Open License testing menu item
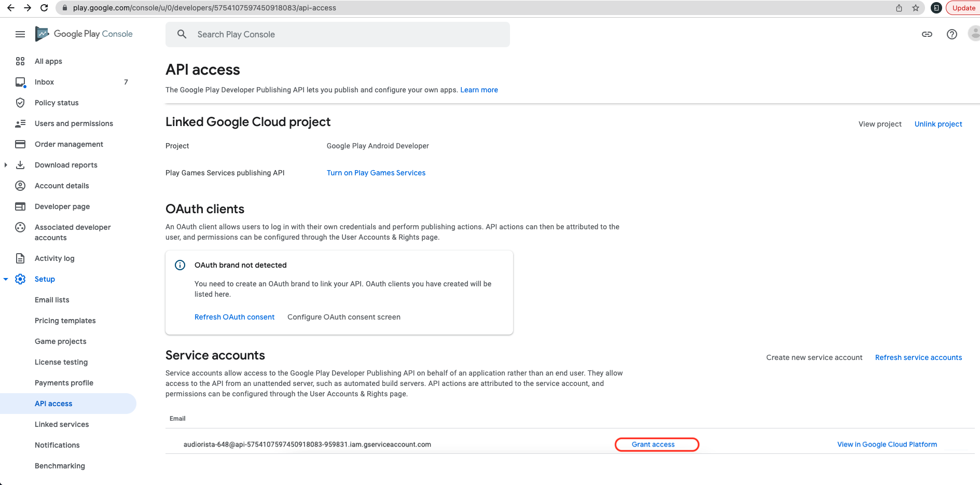This screenshot has height=485, width=980. [61, 362]
